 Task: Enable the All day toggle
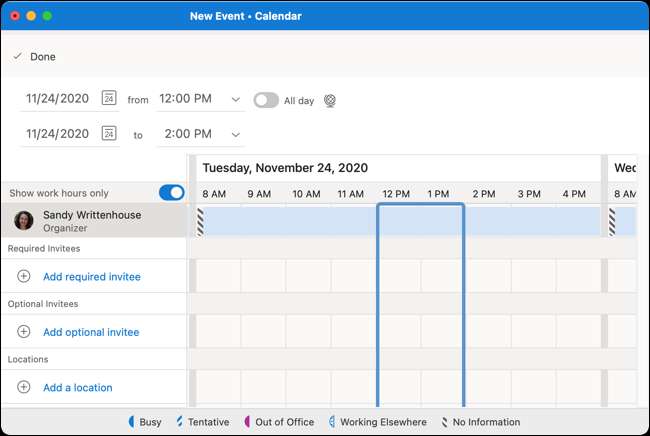pos(266,100)
